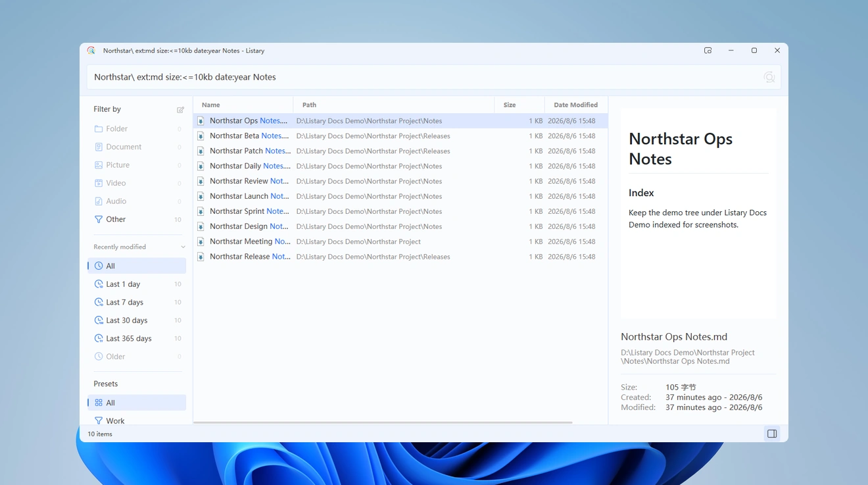Click the file icon of Northstar Launch row
868x485 pixels.
click(x=201, y=197)
